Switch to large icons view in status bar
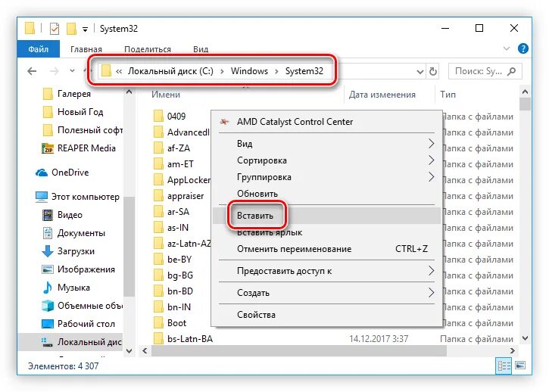Screen dimensions: 549x392 tap(520, 366)
